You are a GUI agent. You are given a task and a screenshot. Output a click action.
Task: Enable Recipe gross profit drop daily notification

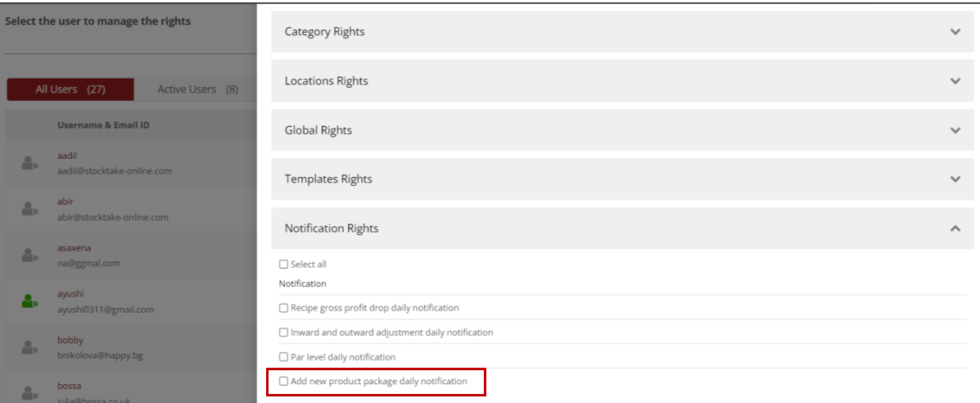click(x=284, y=308)
